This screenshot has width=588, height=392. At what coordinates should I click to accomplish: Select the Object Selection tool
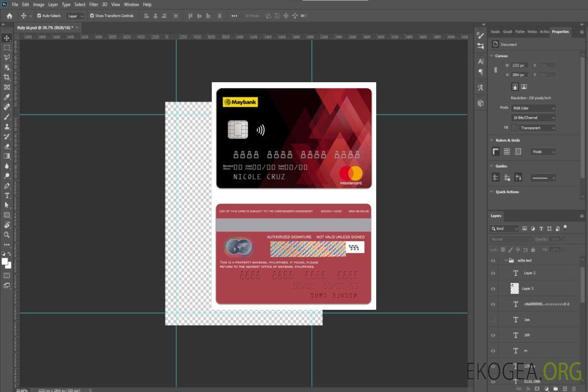(x=7, y=68)
